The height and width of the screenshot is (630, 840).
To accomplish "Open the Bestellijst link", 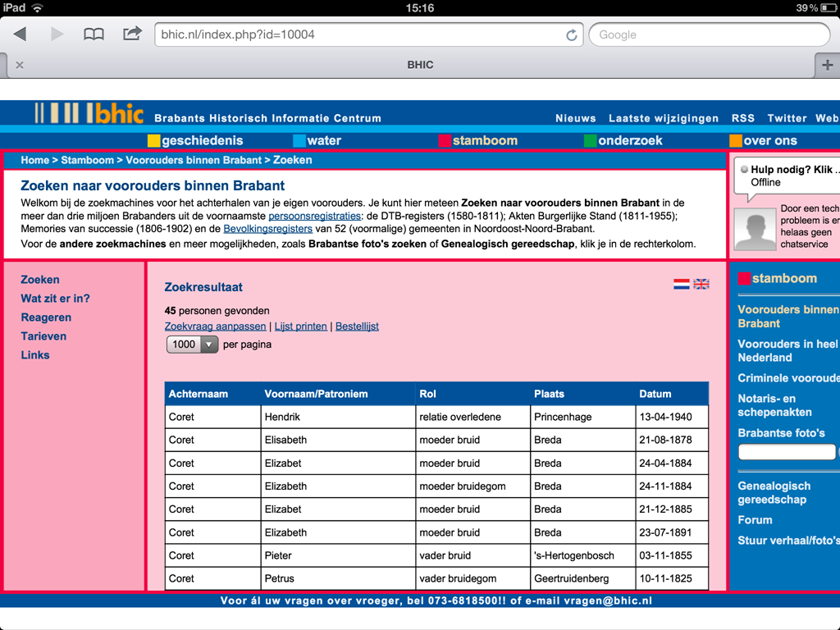I will (357, 326).
